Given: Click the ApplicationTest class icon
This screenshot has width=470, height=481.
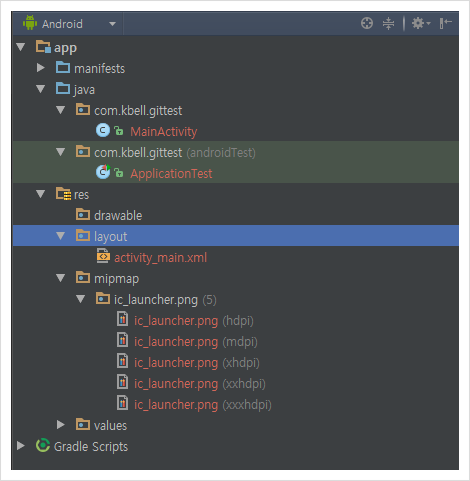Looking at the screenshot, I should click(x=103, y=172).
